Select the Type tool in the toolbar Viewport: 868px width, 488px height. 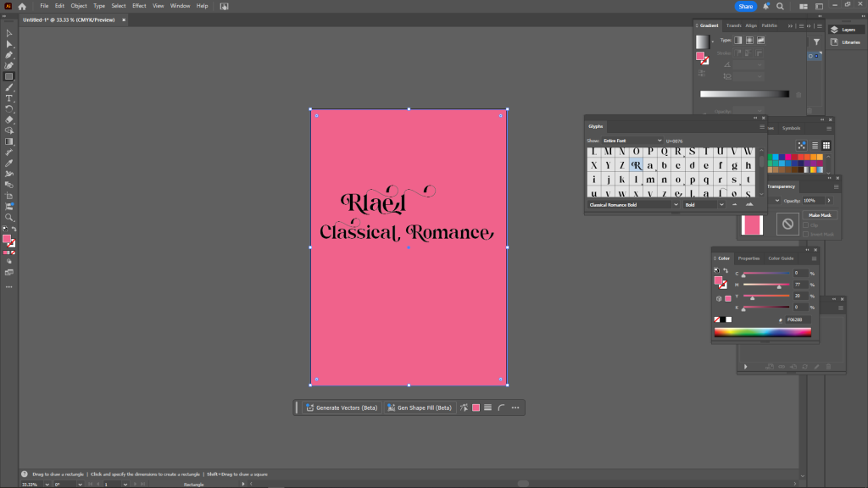(9, 98)
